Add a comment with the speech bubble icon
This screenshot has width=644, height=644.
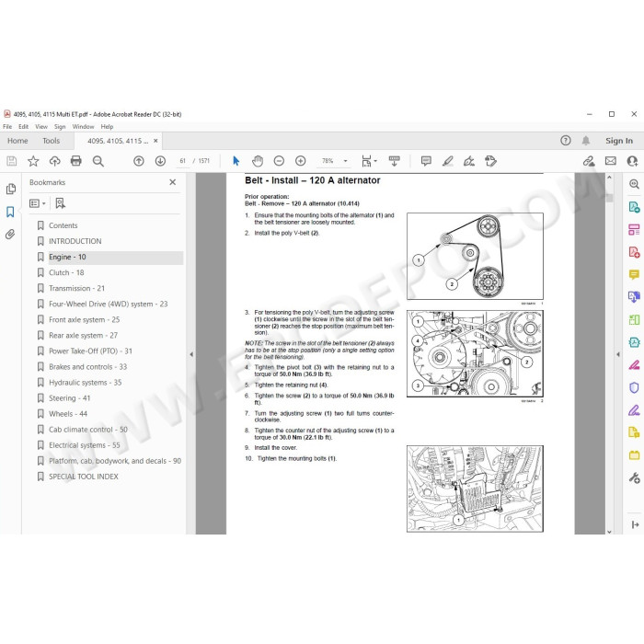[426, 161]
